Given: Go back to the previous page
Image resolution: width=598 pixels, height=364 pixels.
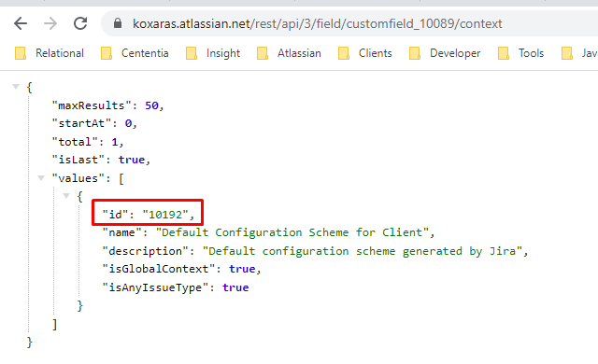Looking at the screenshot, I should tap(21, 23).
